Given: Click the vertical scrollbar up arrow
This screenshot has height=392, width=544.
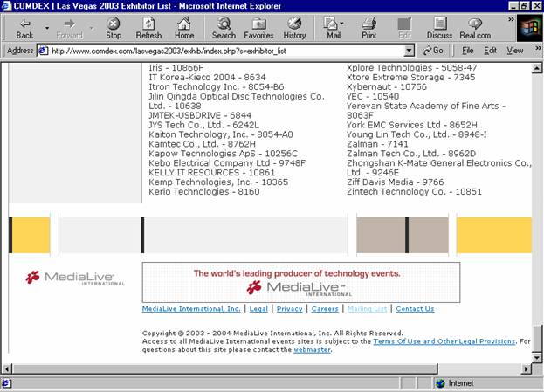Looking at the screenshot, I should (x=537, y=67).
